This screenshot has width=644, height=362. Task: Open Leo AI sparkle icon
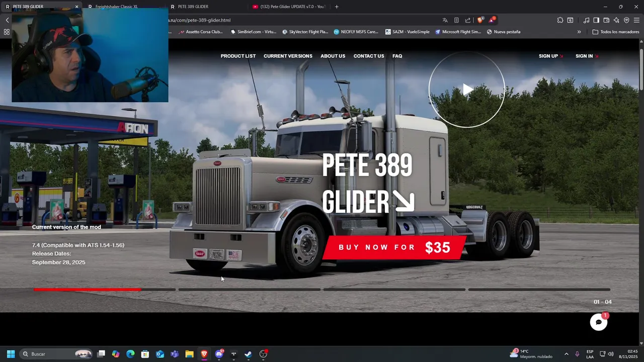(x=616, y=20)
